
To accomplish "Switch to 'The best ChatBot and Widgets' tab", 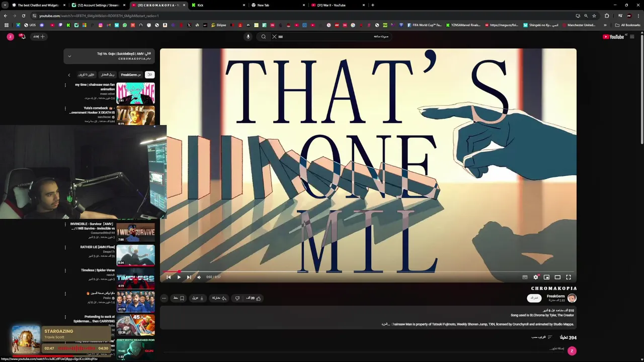I will [x=38, y=5].
